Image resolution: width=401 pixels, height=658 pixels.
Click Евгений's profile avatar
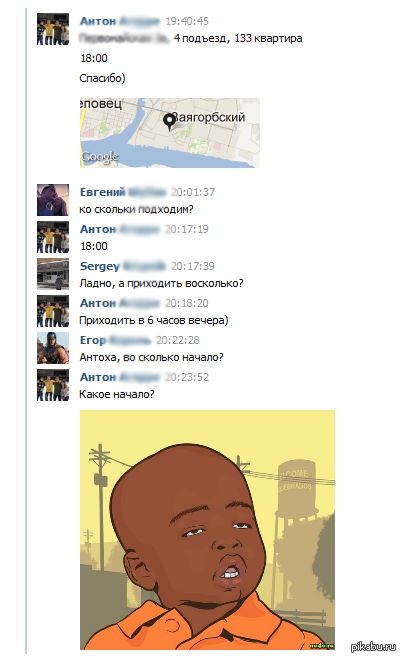(x=53, y=200)
